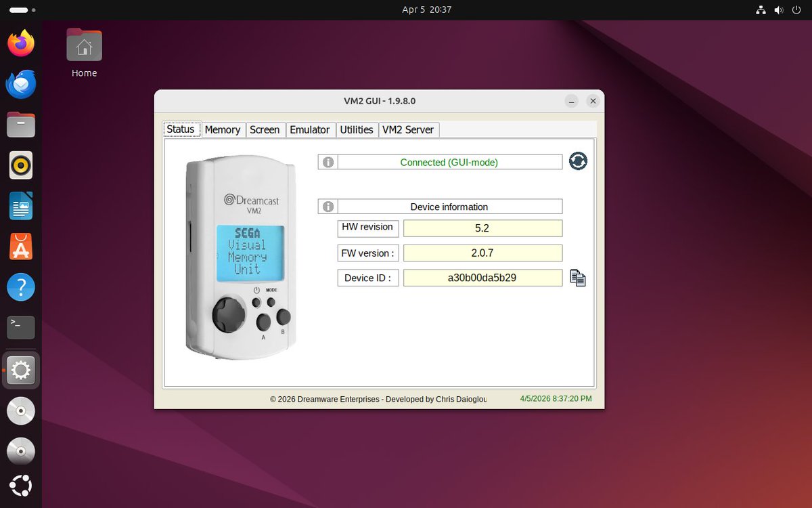This screenshot has height=508, width=812.
Task: Select the Emulator tab
Action: tap(310, 129)
